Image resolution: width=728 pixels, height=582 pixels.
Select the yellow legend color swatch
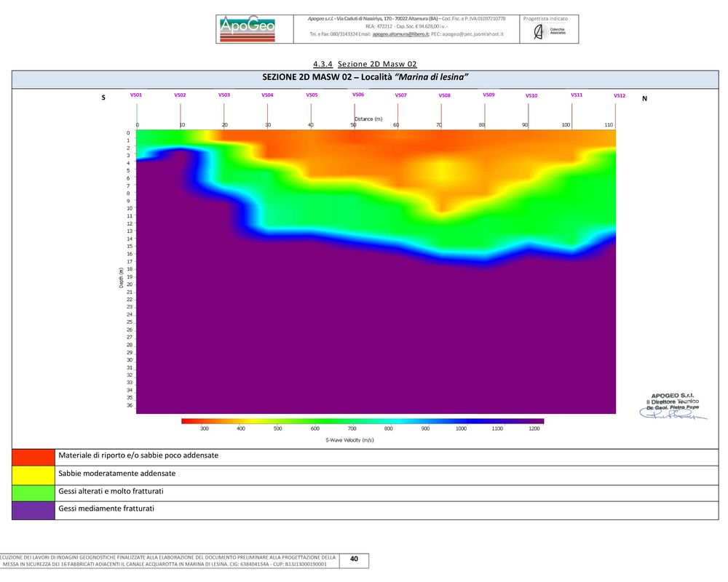point(33,474)
